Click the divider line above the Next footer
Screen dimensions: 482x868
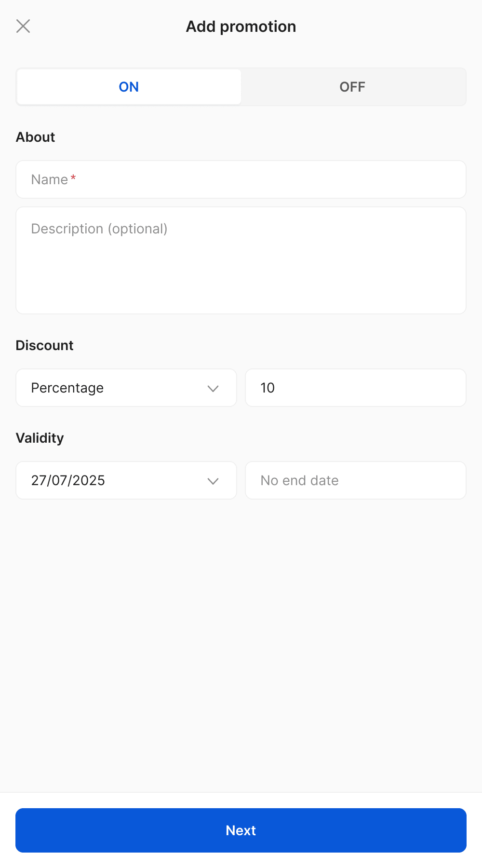point(241,792)
